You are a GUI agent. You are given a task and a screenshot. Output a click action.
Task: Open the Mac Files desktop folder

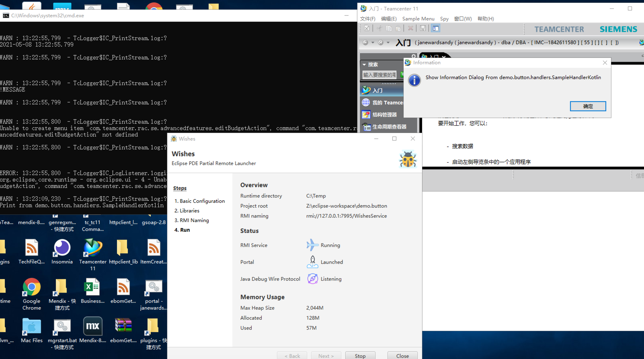coord(32,330)
